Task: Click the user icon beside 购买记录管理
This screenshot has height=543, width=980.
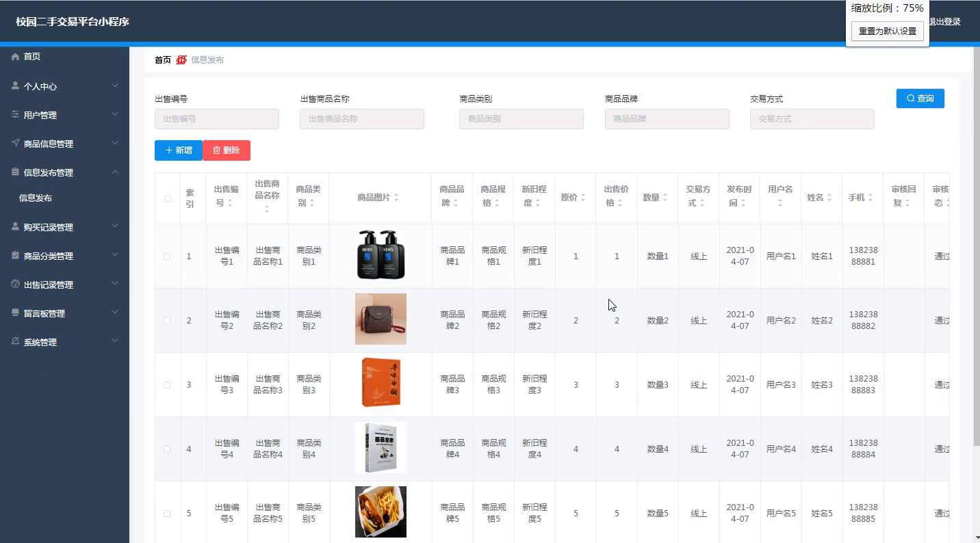Action: [15, 226]
